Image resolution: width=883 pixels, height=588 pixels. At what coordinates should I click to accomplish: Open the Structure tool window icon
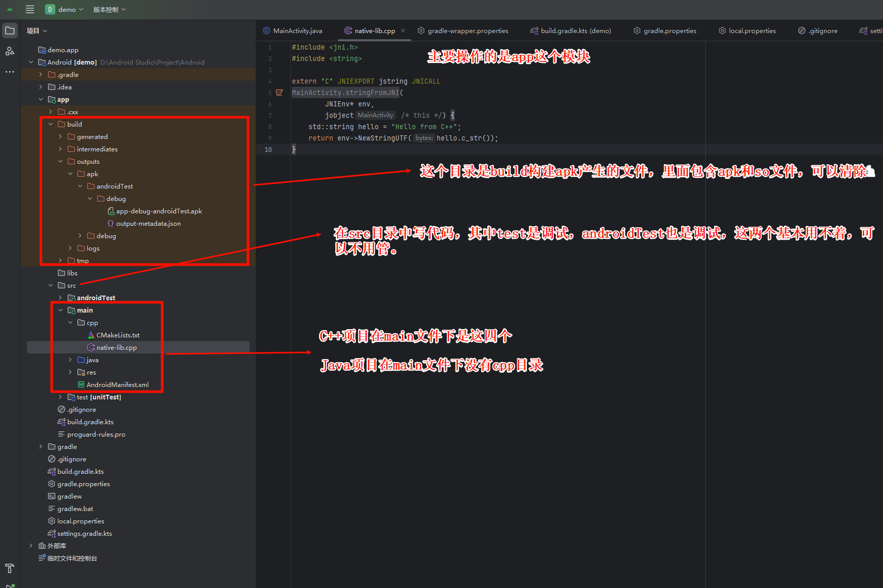click(10, 51)
